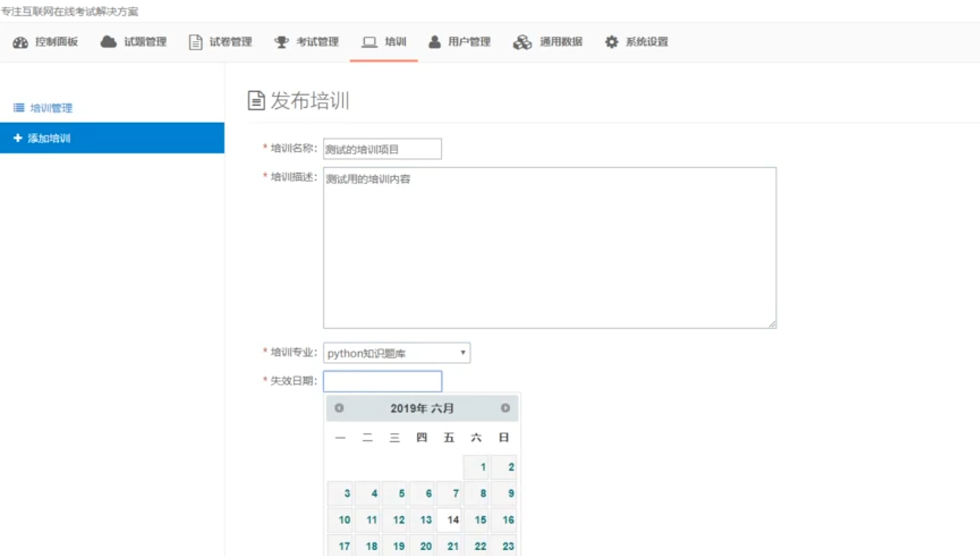Pick June 22 in the calendar
The height and width of the screenshot is (556, 980).
(x=478, y=545)
